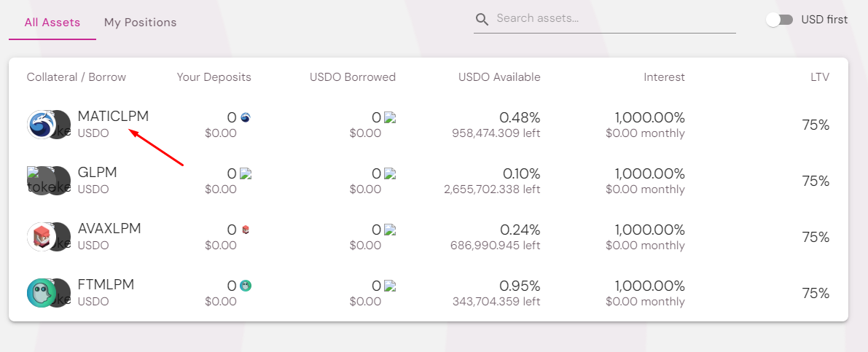Click the USDO Available column header
The width and height of the screenshot is (868, 352).
(x=499, y=77)
